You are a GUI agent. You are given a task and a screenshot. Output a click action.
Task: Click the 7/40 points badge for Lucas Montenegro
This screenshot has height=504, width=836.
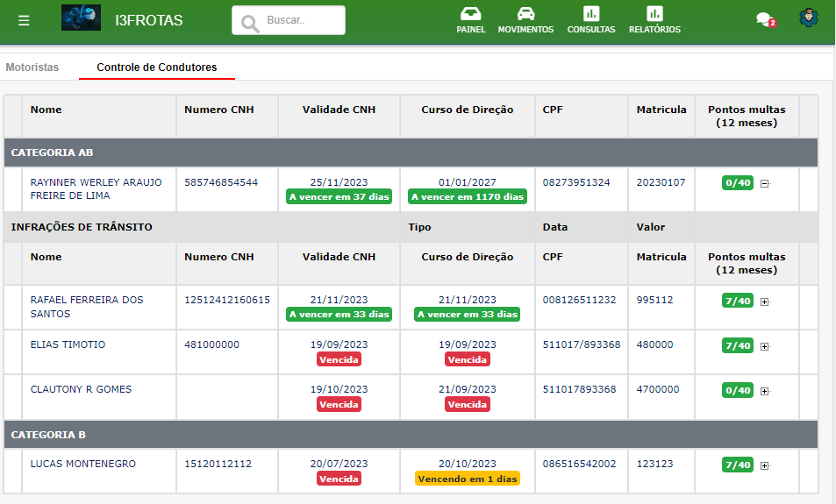[x=738, y=465]
